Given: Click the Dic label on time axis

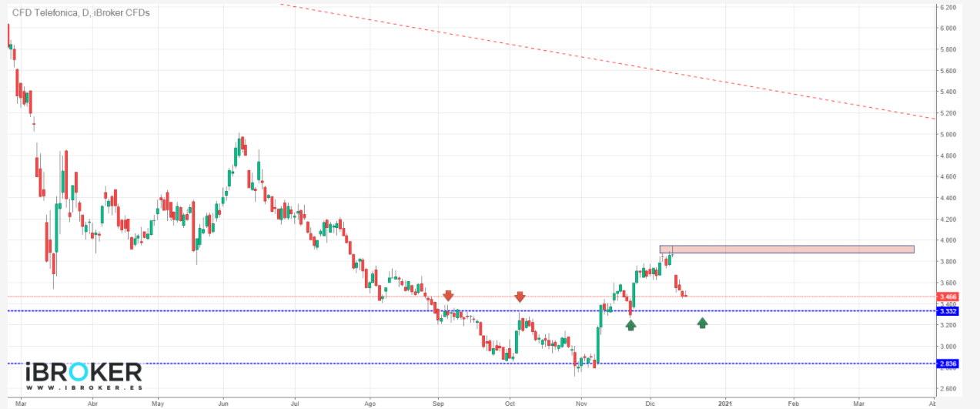Looking at the screenshot, I should pos(651,403).
